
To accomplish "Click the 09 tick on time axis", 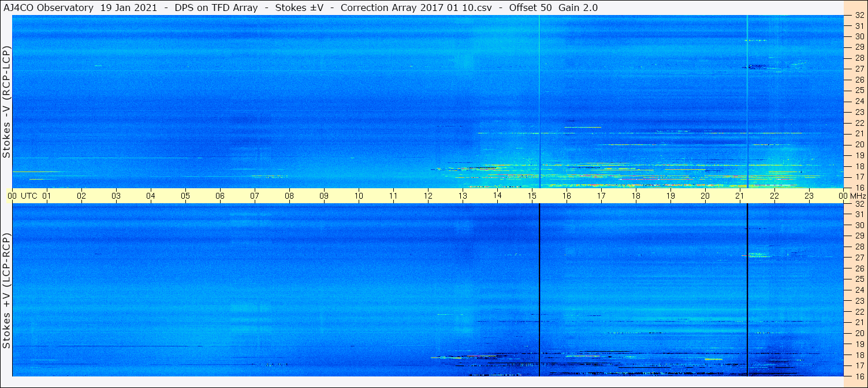I will pyautogui.click(x=324, y=196).
